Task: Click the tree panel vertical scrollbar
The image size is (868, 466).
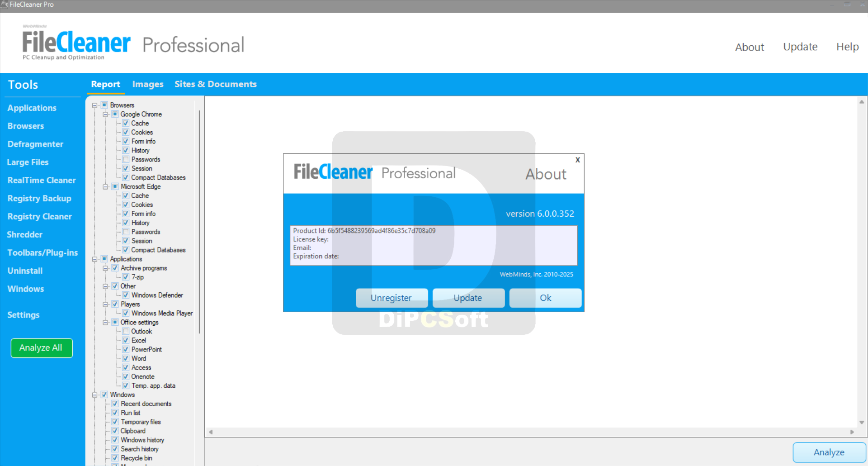Action: pos(199,222)
